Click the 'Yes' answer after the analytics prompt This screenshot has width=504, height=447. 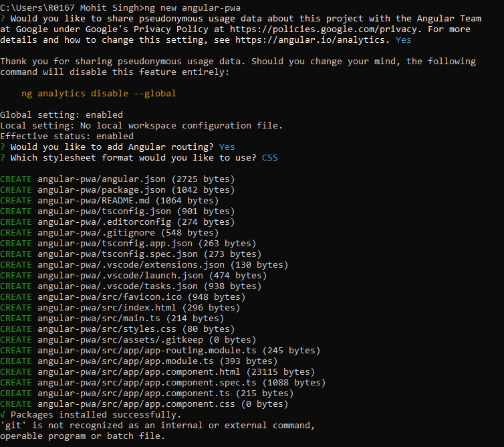click(403, 39)
